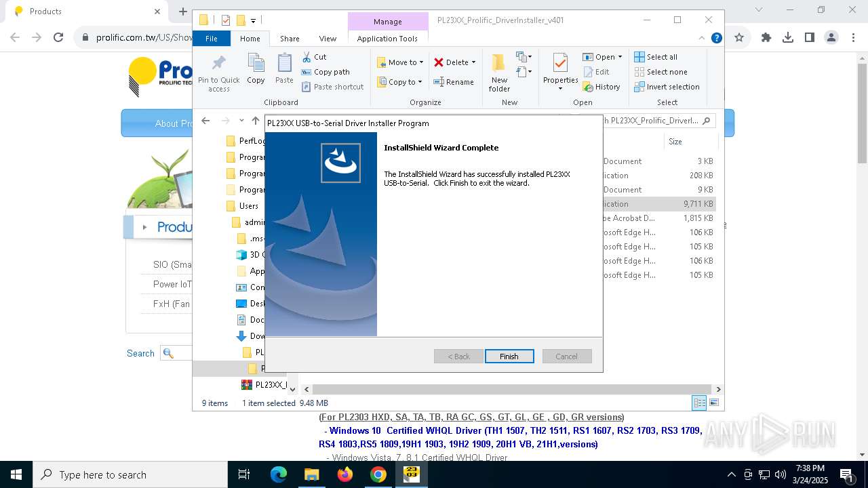Switch to the View ribbon tab
This screenshot has height=488, width=868.
pos(328,39)
